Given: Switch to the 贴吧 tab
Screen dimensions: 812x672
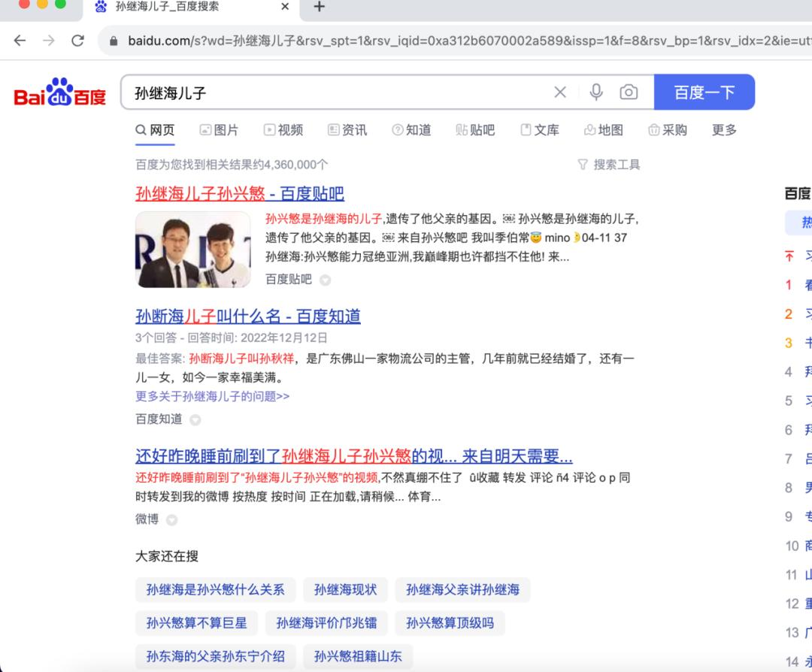Looking at the screenshot, I should point(475,130).
